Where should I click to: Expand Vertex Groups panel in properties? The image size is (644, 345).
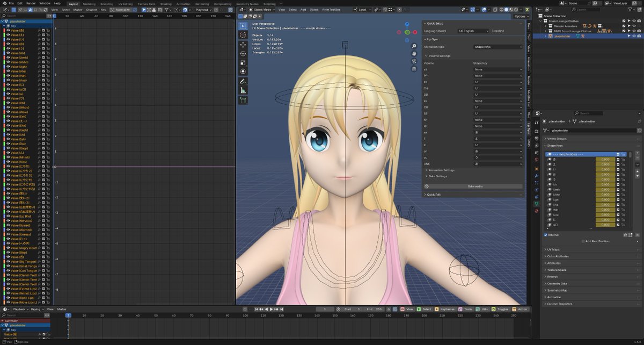click(557, 139)
